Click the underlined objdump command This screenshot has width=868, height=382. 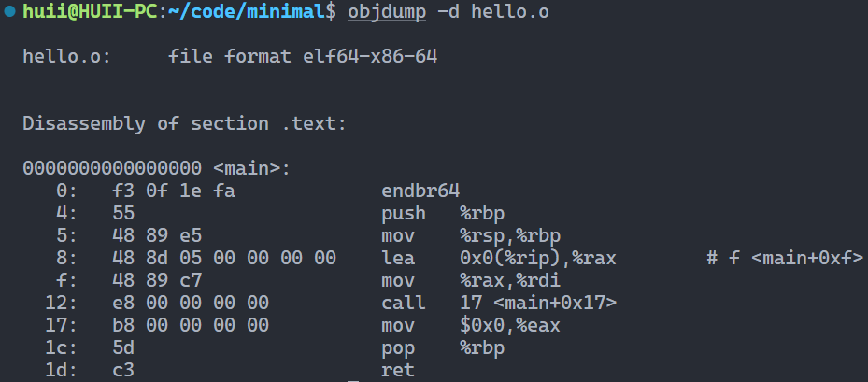pos(387,11)
